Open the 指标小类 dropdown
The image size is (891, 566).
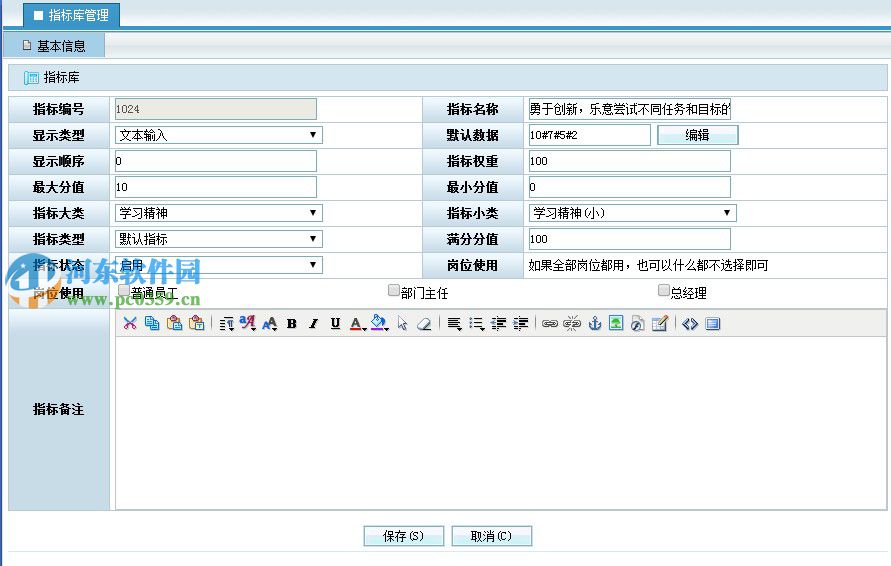coord(632,213)
